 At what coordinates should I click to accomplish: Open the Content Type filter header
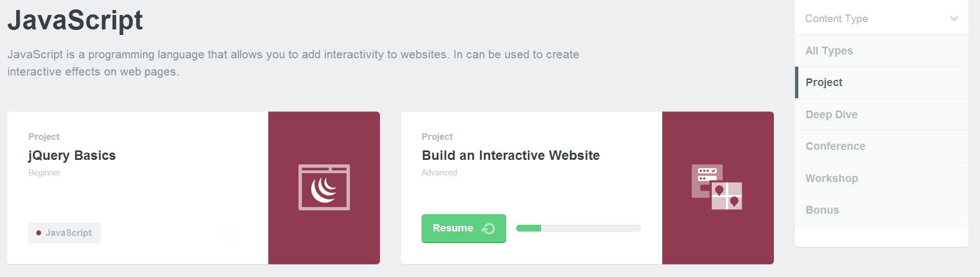click(x=836, y=19)
